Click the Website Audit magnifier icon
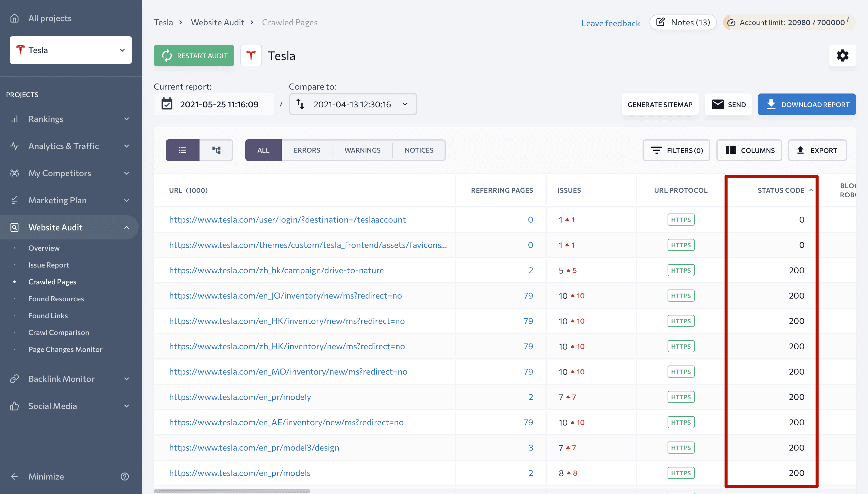Screen dimensions: 868x494 click(x=14, y=227)
